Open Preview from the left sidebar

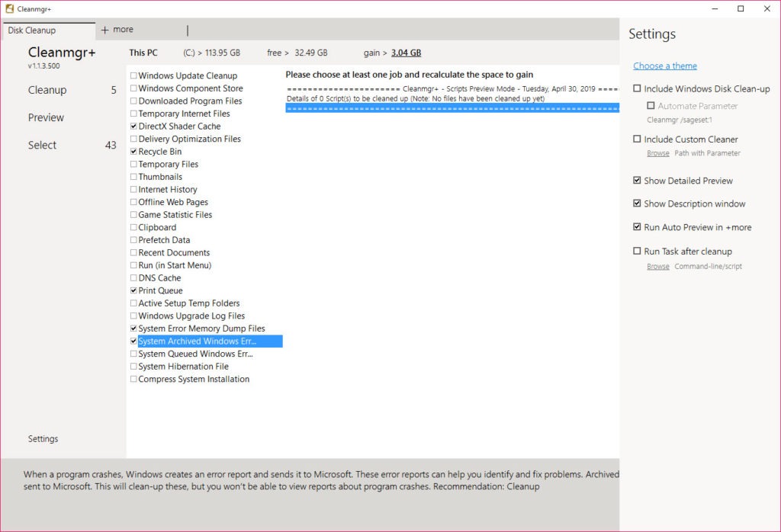[x=46, y=117]
